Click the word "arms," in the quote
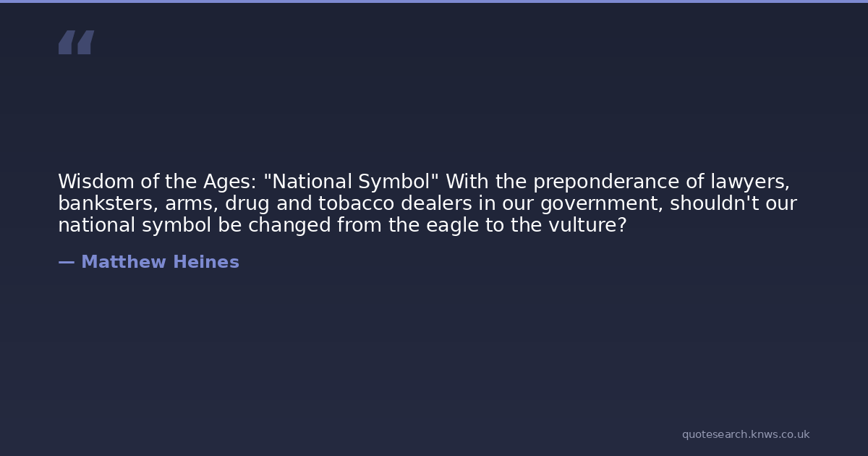Viewport: 868px width, 456px height. [191, 203]
